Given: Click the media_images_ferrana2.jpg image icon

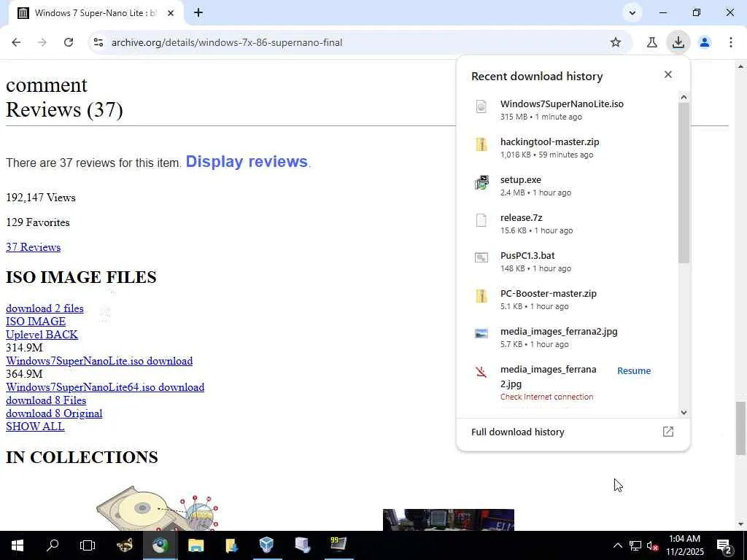Looking at the screenshot, I should pyautogui.click(x=481, y=333).
